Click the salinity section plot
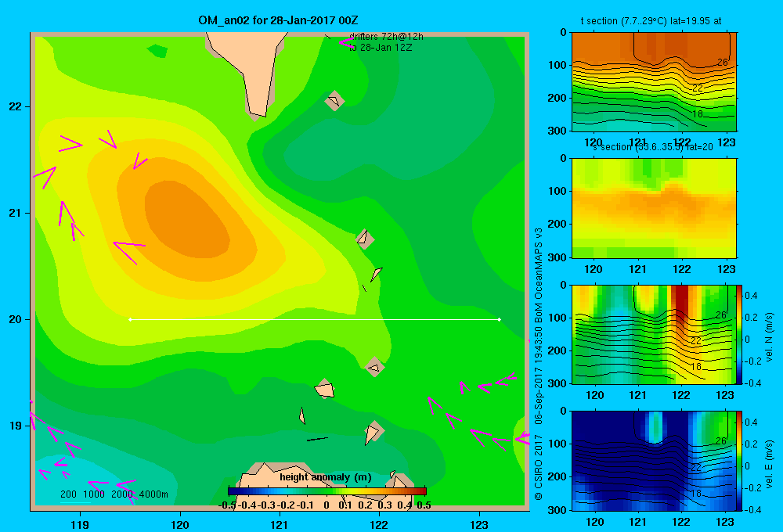The image size is (783, 532). pyautogui.click(x=654, y=208)
